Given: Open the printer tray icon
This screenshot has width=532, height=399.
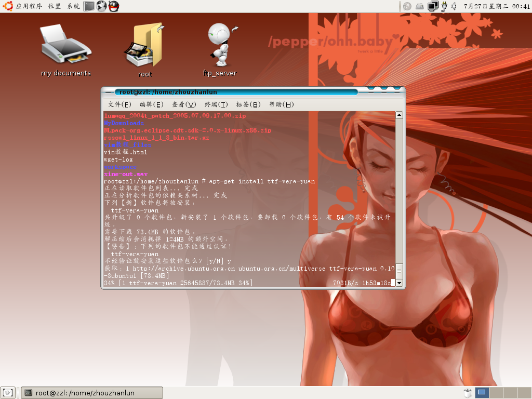Looking at the screenshot, I should [420, 6].
